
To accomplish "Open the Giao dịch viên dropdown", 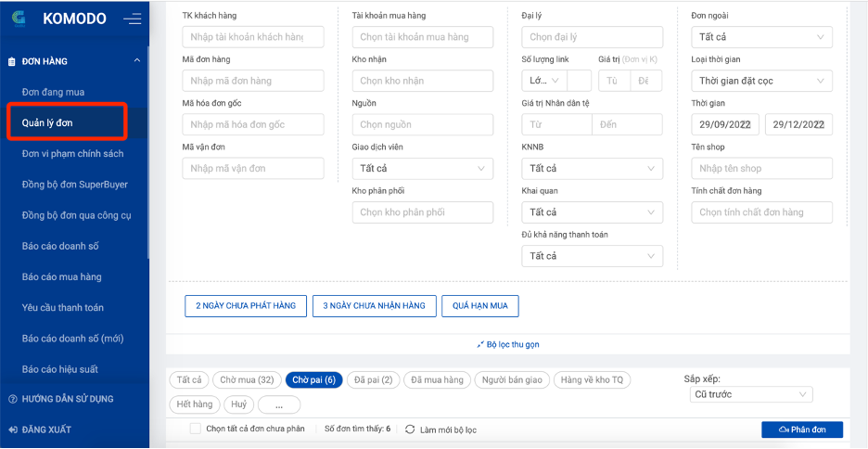I will coord(423,169).
